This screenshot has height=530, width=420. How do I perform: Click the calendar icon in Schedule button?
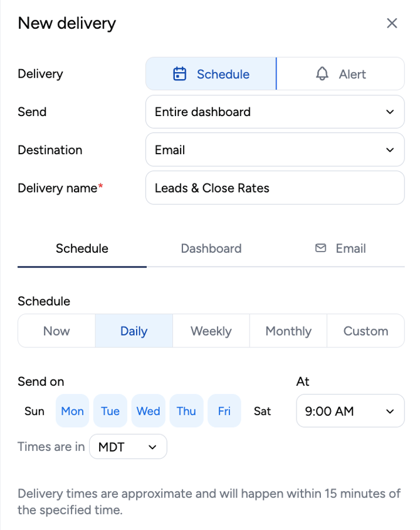click(179, 74)
